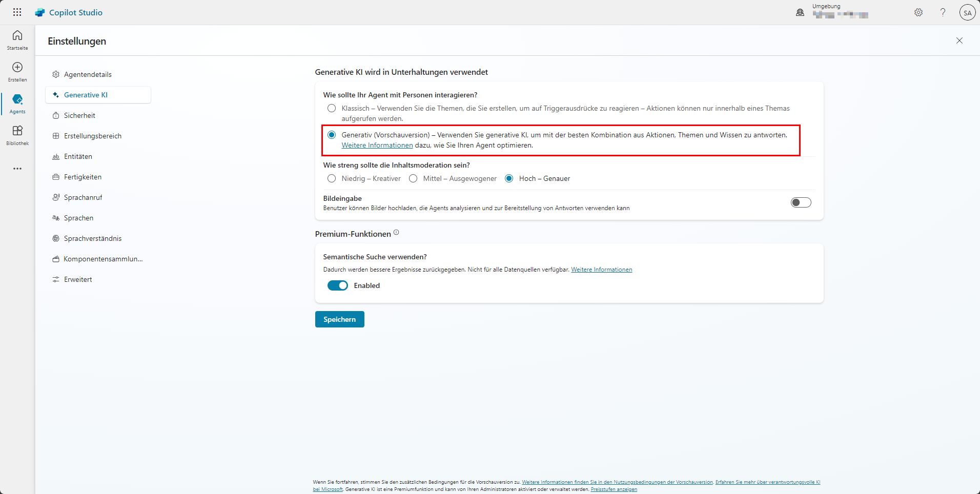The width and height of the screenshot is (980, 494).
Task: Choose Mittel – Ausgewogener moderation
Action: coord(413,178)
